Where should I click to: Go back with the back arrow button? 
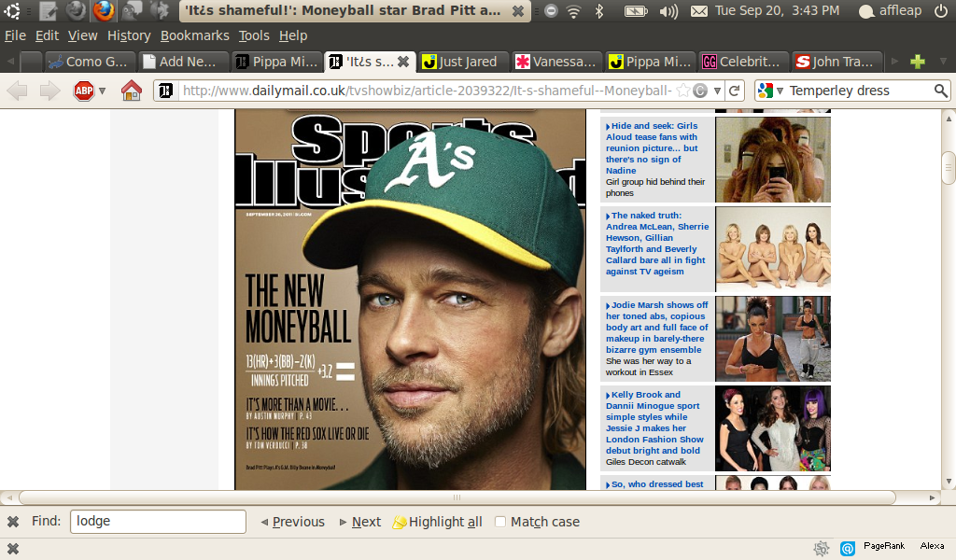(x=18, y=91)
